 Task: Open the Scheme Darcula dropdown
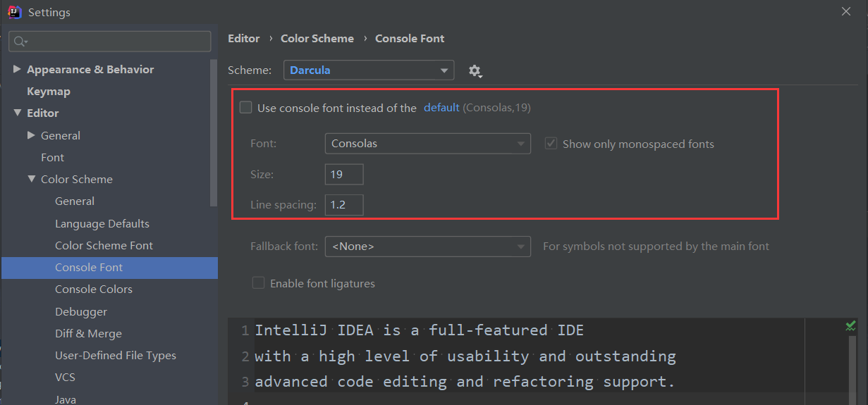coord(369,70)
